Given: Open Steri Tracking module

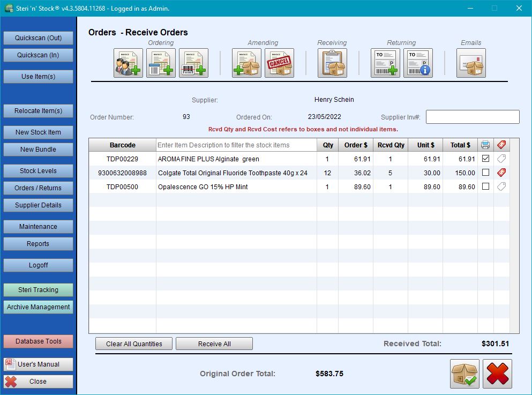Looking at the screenshot, I should (x=39, y=290).
